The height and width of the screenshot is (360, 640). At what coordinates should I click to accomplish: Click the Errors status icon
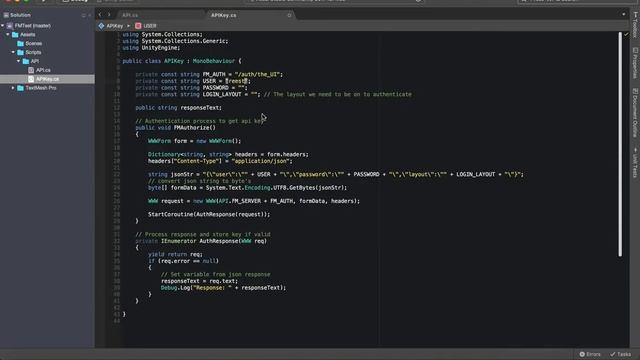tap(582, 354)
